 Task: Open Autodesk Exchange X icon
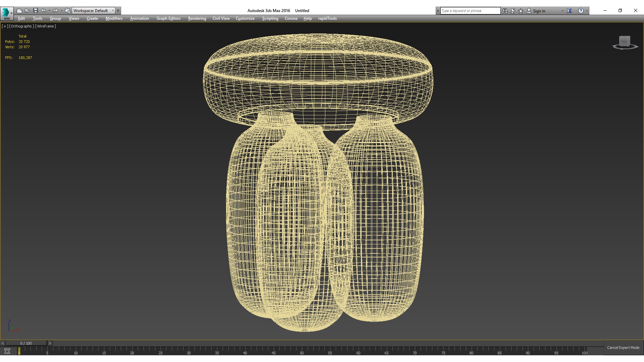click(x=569, y=11)
